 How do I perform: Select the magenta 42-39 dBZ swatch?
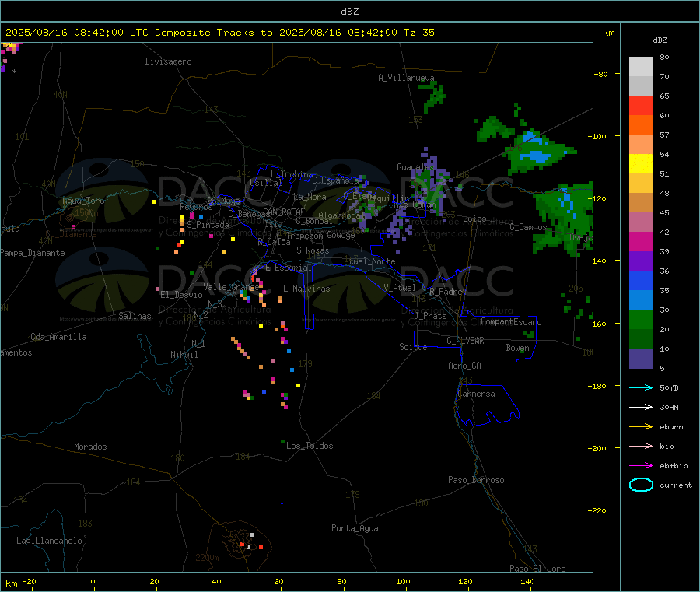[x=641, y=241]
